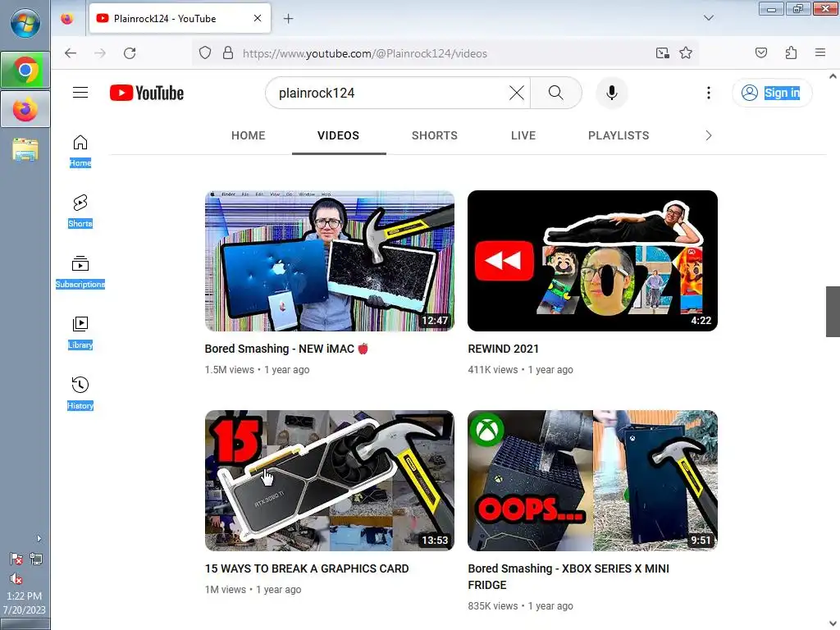Open Home in the left sidebar

click(80, 151)
